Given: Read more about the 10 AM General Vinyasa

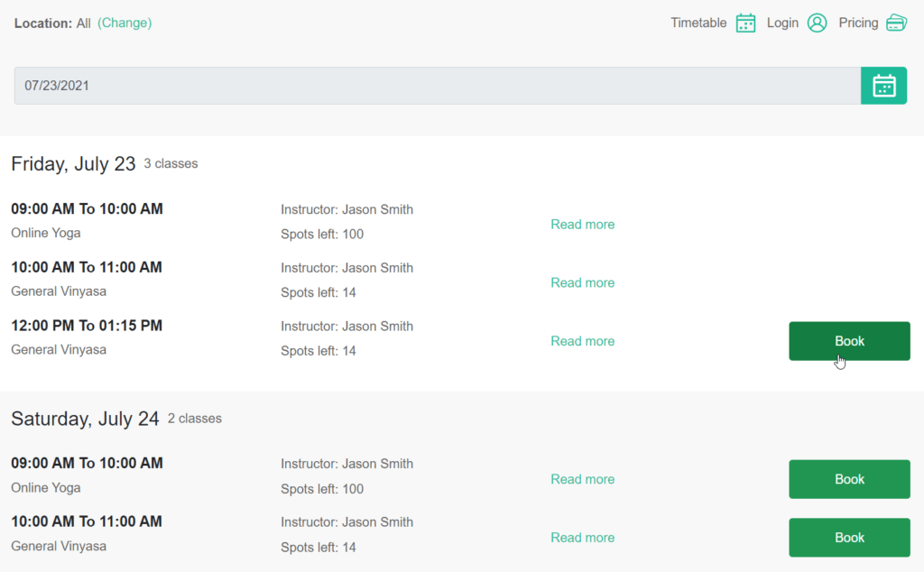Looking at the screenshot, I should click(x=582, y=282).
